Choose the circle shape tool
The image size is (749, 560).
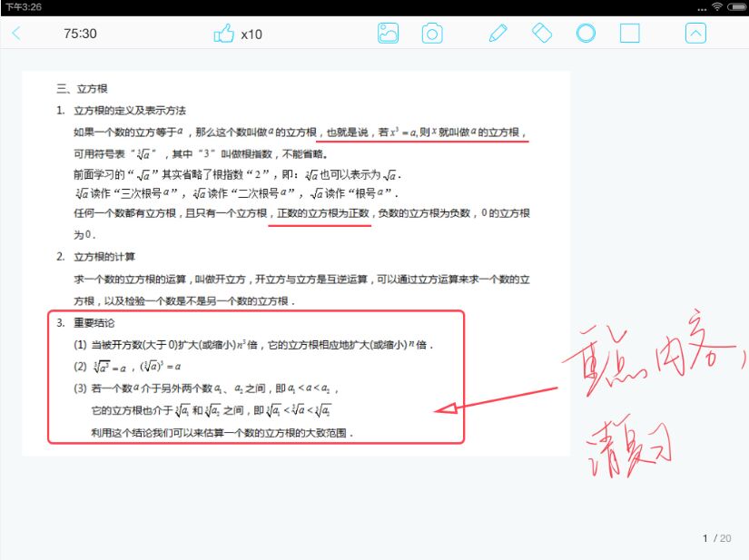586,34
